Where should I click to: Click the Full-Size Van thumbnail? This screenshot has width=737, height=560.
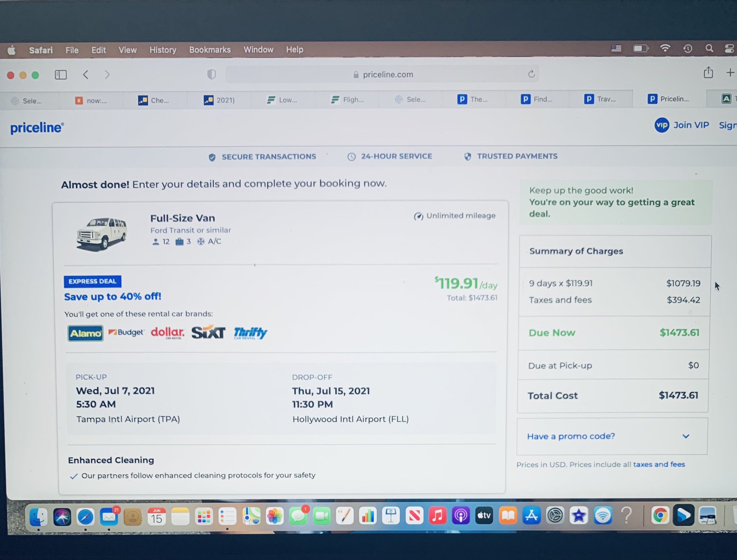tap(102, 233)
